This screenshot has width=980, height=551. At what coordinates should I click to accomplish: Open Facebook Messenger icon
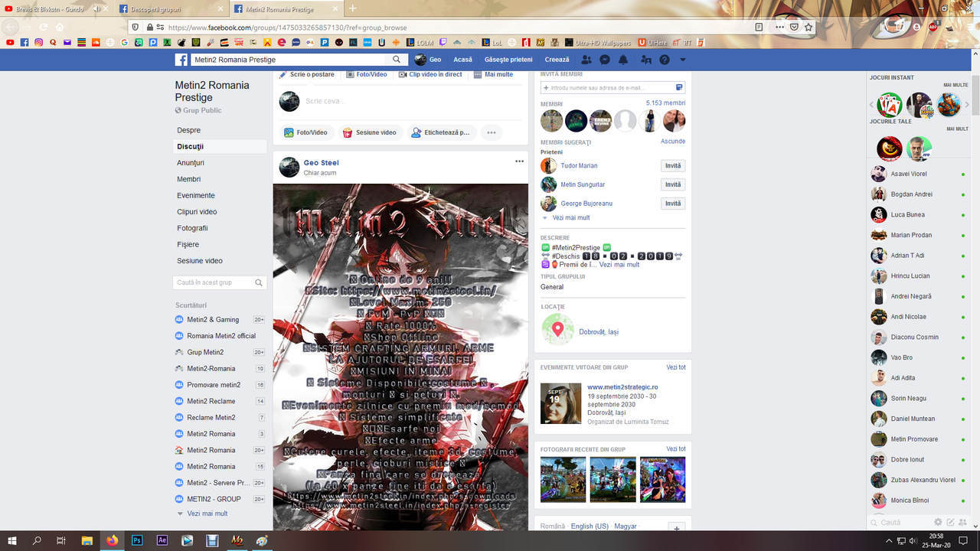point(605,60)
